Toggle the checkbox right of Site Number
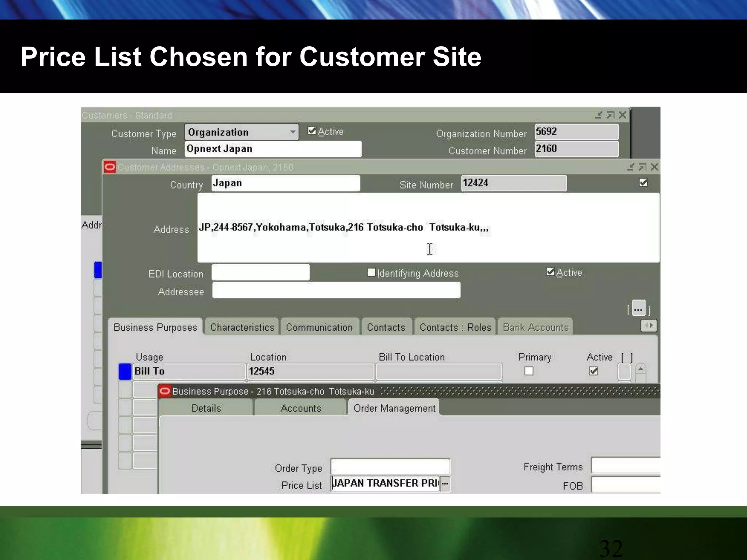 coord(643,182)
